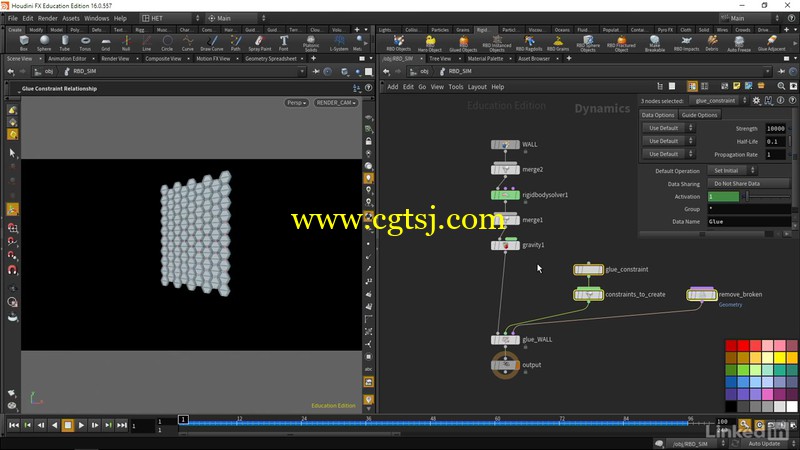The width and height of the screenshot is (800, 450).
Task: Toggle pin on Scene View pane
Action: [316, 71]
